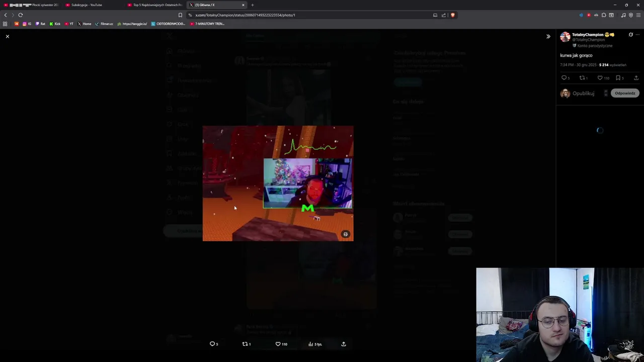Open the Kick bookmark

click(55, 24)
